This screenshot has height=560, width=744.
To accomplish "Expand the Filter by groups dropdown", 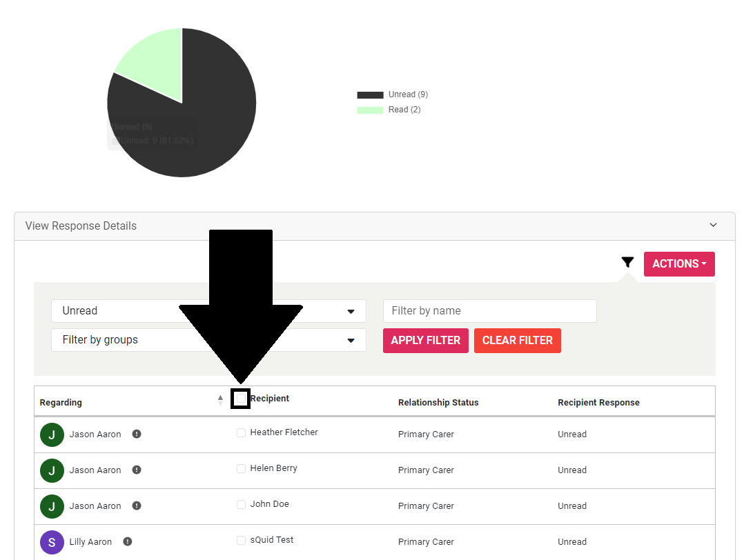I will pos(208,340).
